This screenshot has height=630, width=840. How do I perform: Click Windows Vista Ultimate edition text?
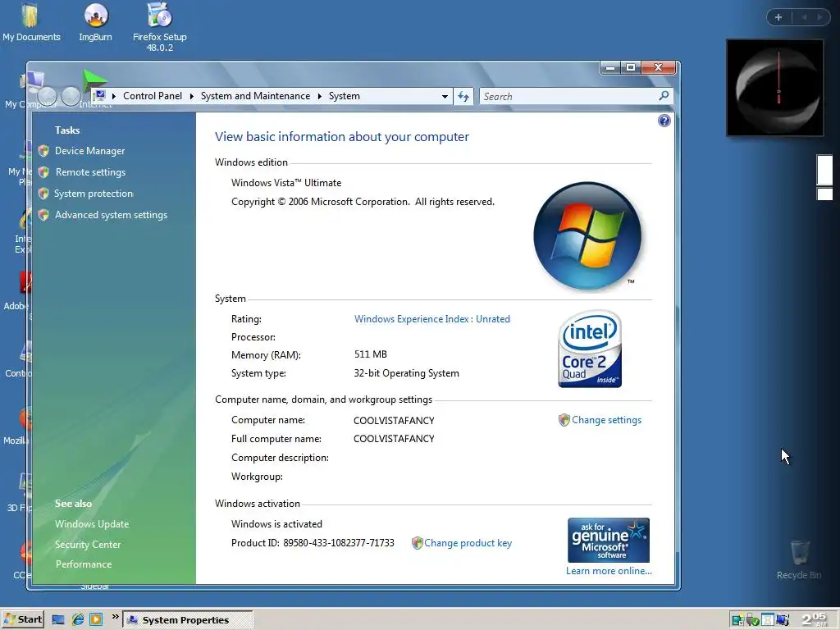click(x=286, y=183)
